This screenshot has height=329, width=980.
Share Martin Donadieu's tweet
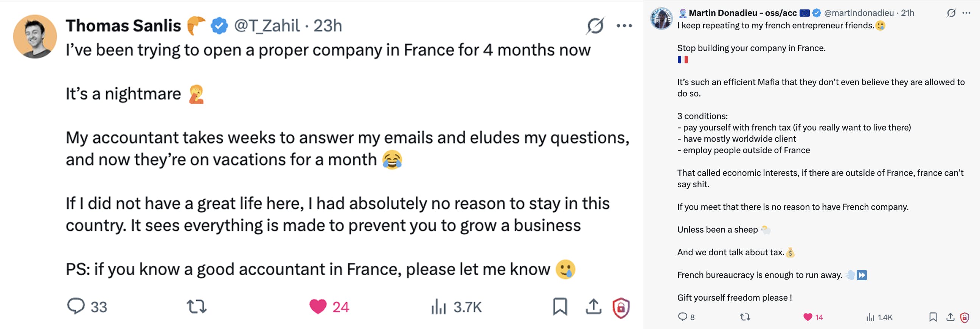pos(950,317)
